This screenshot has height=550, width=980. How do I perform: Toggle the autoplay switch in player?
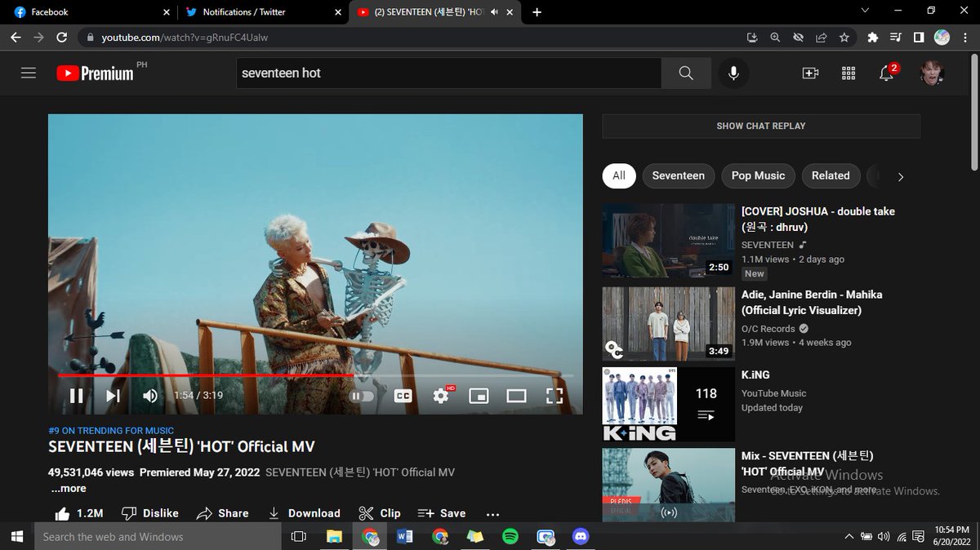click(x=362, y=396)
